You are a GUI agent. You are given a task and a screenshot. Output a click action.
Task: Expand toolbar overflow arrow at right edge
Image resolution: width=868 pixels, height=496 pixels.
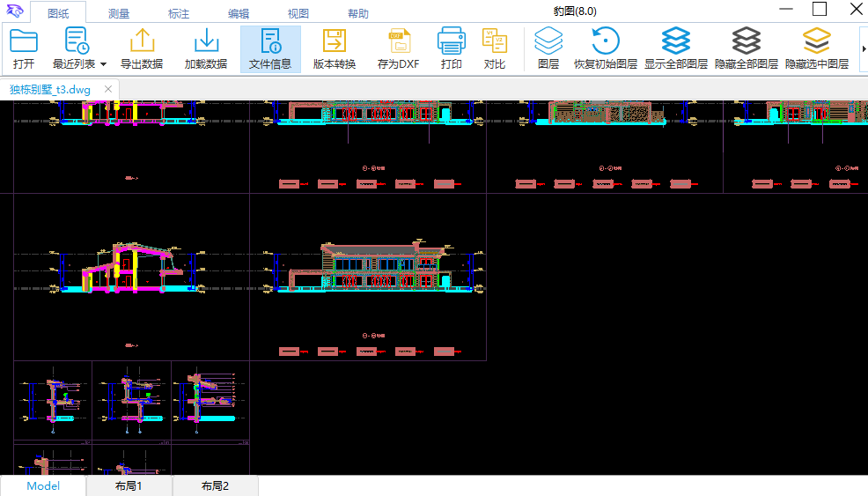(x=863, y=48)
